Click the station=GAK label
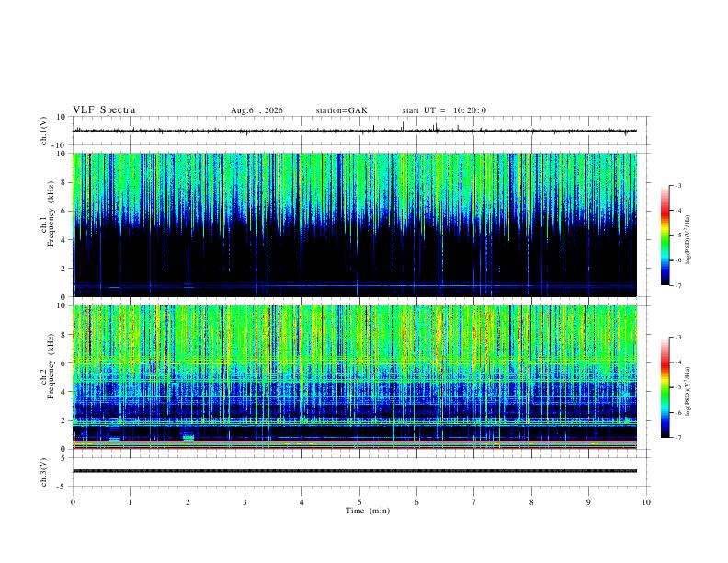The height and width of the screenshot is (563, 728). coord(341,110)
